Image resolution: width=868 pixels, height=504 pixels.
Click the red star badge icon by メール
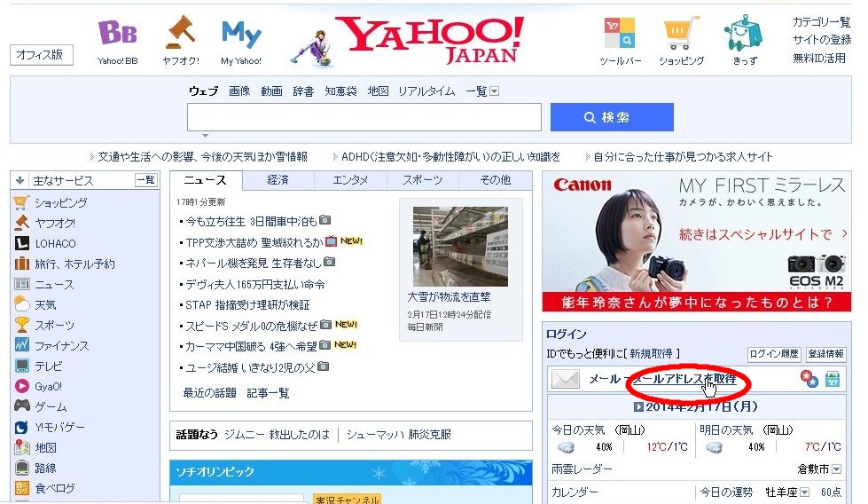pyautogui.click(x=809, y=379)
